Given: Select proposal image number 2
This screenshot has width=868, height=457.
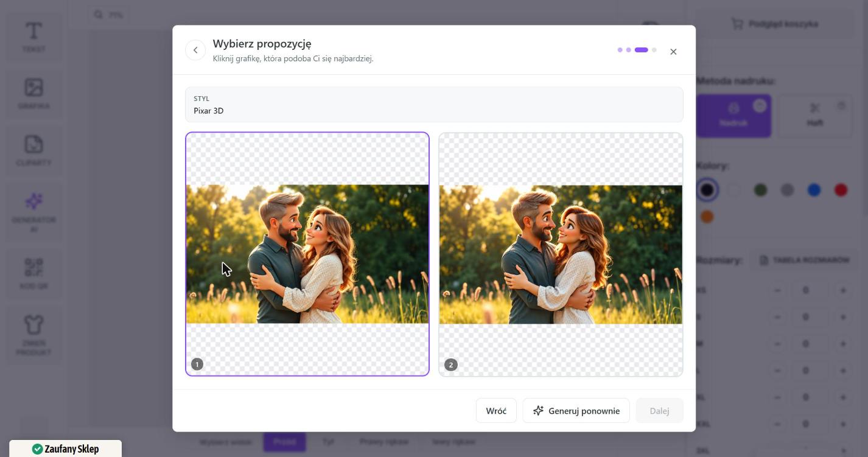Looking at the screenshot, I should pyautogui.click(x=561, y=254).
